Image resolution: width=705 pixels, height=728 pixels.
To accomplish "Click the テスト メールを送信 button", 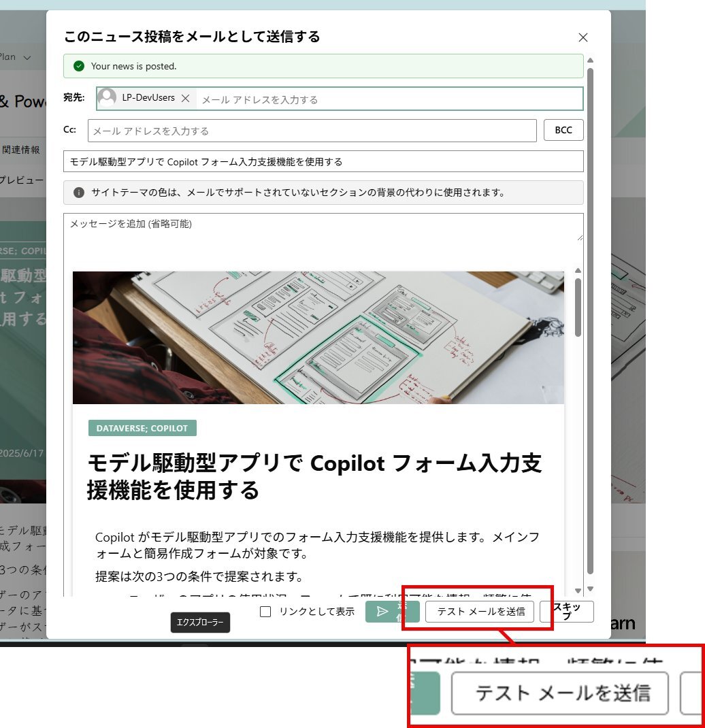I will coord(480,612).
